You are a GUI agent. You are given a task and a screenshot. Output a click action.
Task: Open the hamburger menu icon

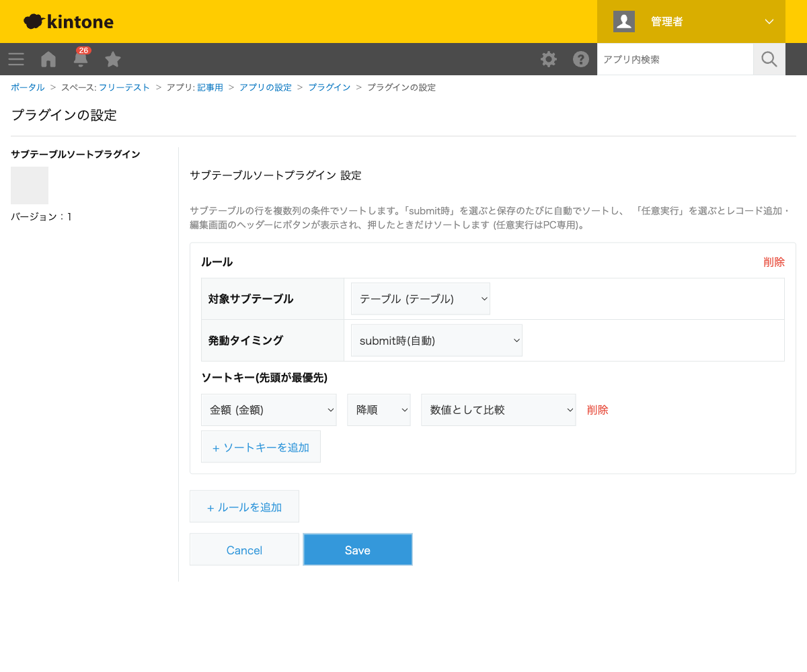click(x=16, y=59)
